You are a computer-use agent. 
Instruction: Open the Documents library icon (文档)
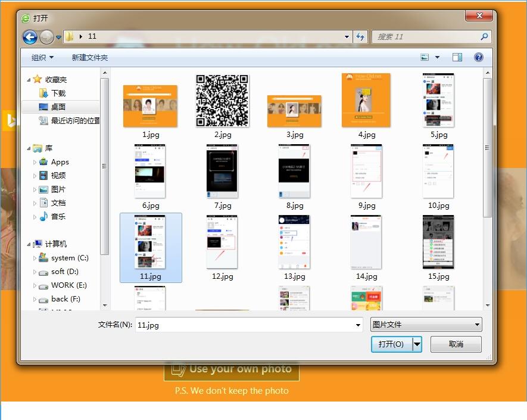43,203
